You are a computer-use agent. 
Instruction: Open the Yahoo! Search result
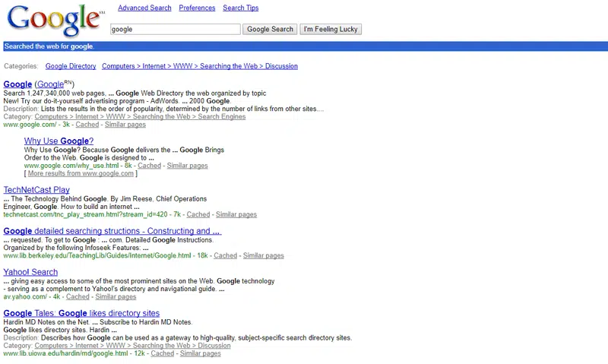pos(30,272)
